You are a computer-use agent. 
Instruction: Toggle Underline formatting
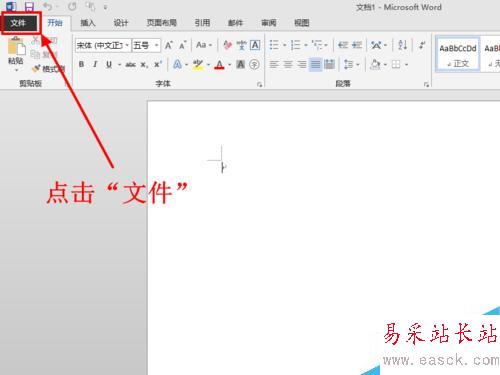[109, 64]
